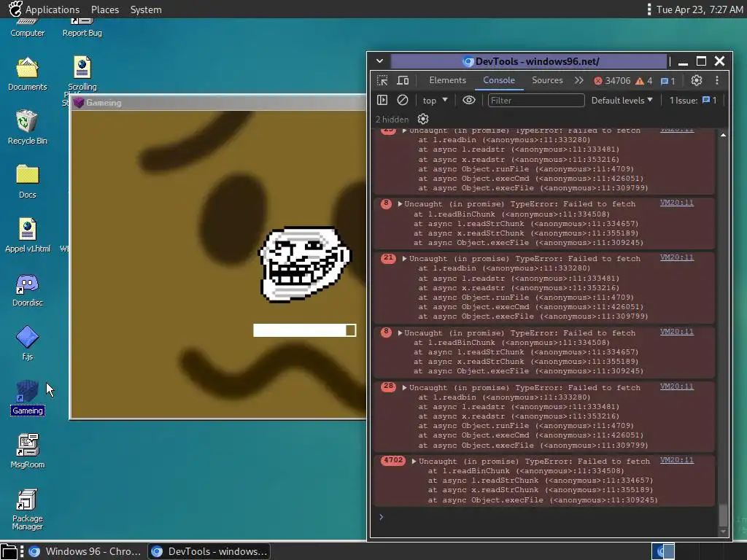
Task: Open the Recycle Bin icon
Action: pos(27,128)
